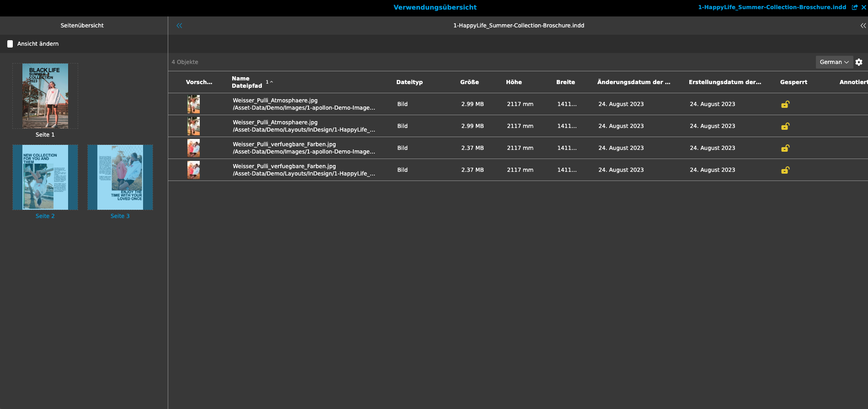This screenshot has width=868, height=409.
Task: Open table settings with the gear icon
Action: pos(859,62)
